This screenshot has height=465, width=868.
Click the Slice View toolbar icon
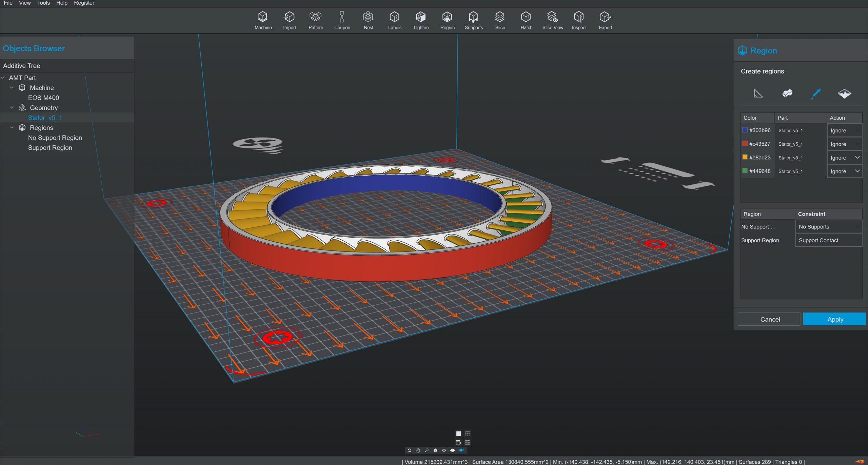point(552,21)
